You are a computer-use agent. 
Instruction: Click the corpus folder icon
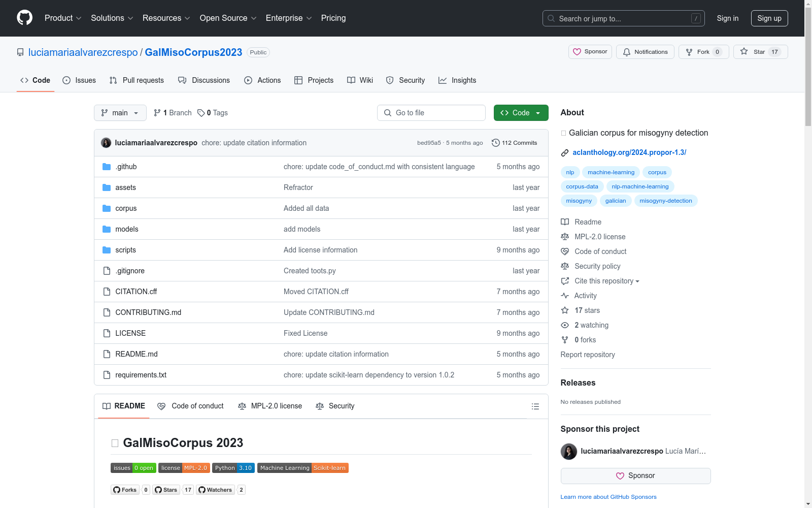pos(107,208)
